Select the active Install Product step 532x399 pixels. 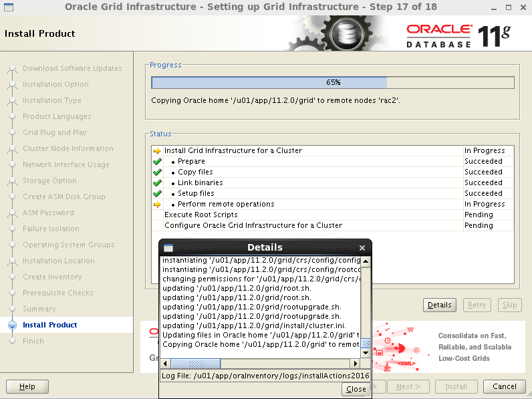tap(50, 325)
